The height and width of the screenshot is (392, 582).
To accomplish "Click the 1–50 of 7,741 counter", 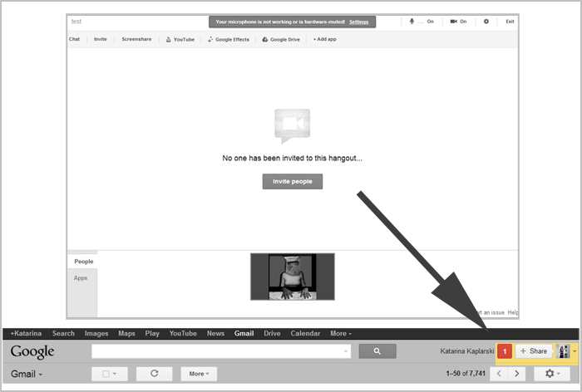I will (x=466, y=374).
